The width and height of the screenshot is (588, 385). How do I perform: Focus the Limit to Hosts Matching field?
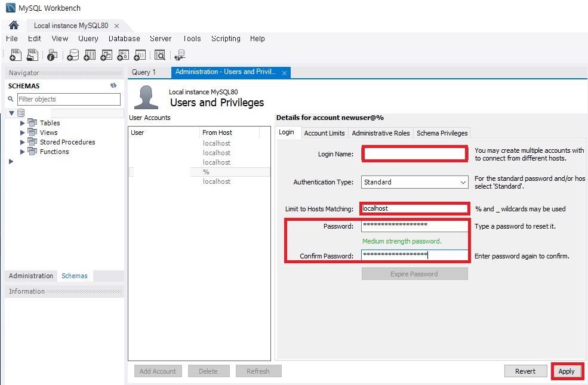[414, 209]
